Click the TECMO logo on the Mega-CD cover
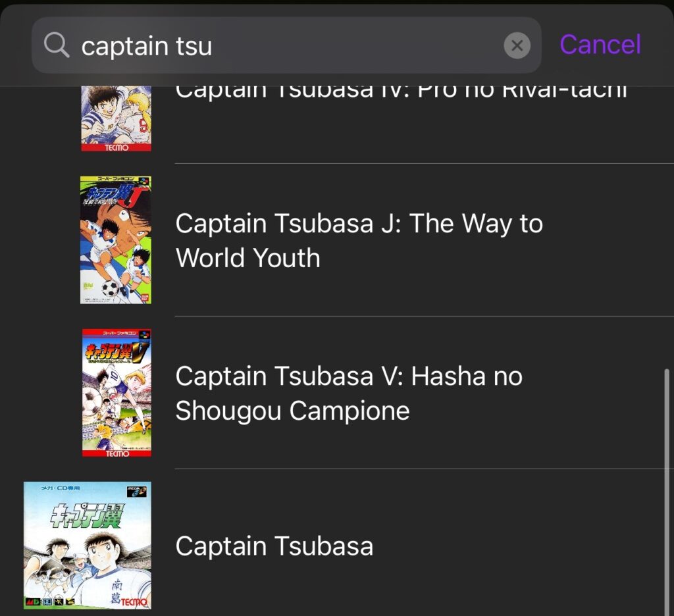The image size is (674, 616). 136,602
